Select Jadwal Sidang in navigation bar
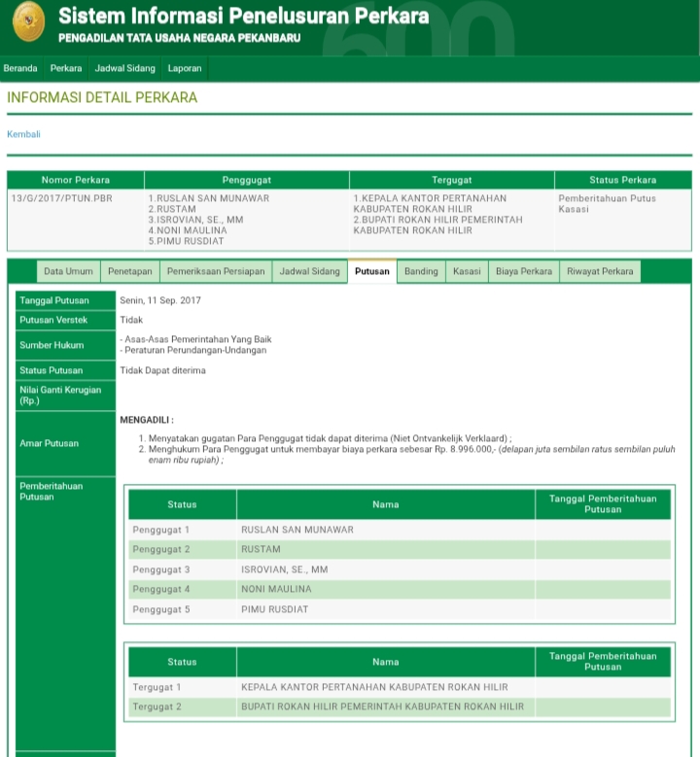 (124, 68)
